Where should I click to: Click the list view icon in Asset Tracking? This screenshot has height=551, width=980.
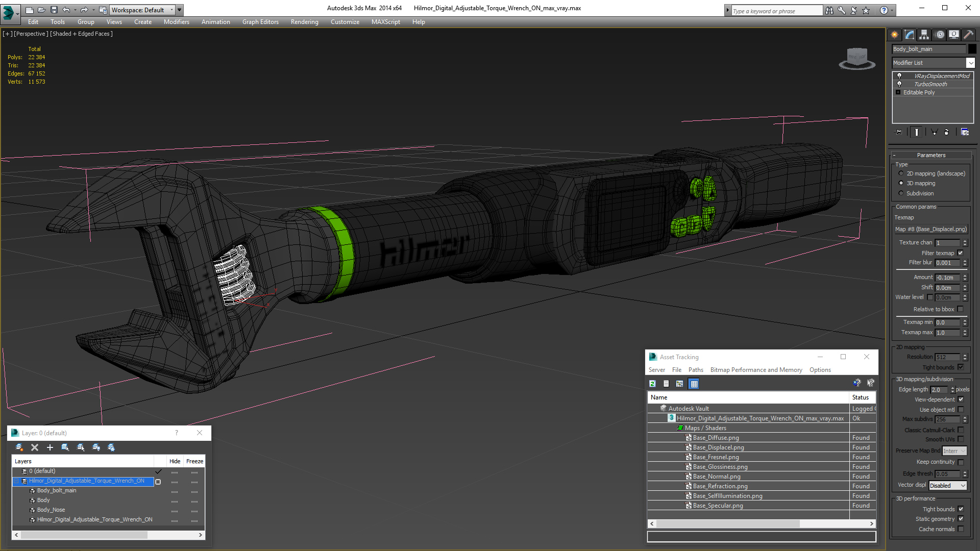(666, 384)
